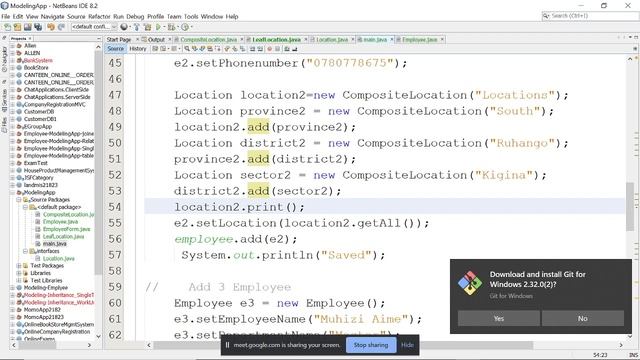Select MomoApp21823 project
Screen dimensions: 640x360
point(44,317)
